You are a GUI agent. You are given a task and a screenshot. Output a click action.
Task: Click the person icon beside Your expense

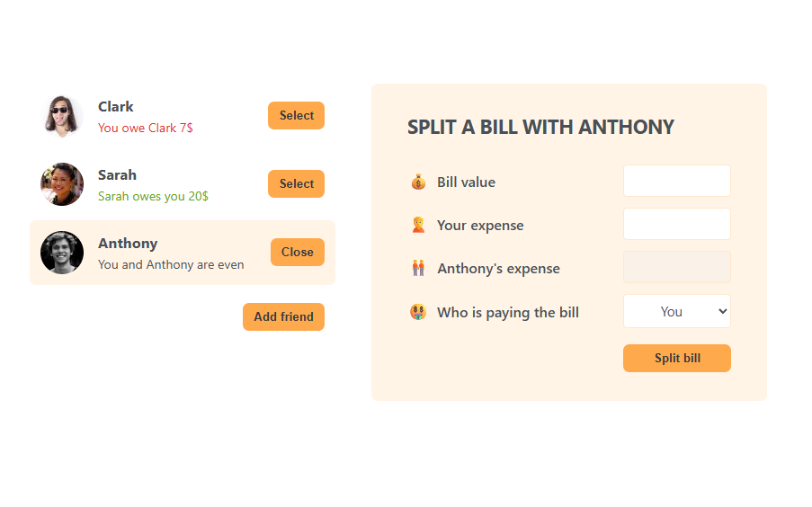pos(418,226)
